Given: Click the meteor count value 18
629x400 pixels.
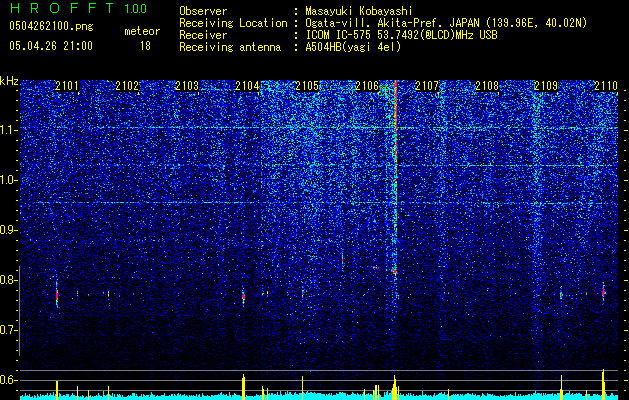Looking at the screenshot, I should 145,46.
